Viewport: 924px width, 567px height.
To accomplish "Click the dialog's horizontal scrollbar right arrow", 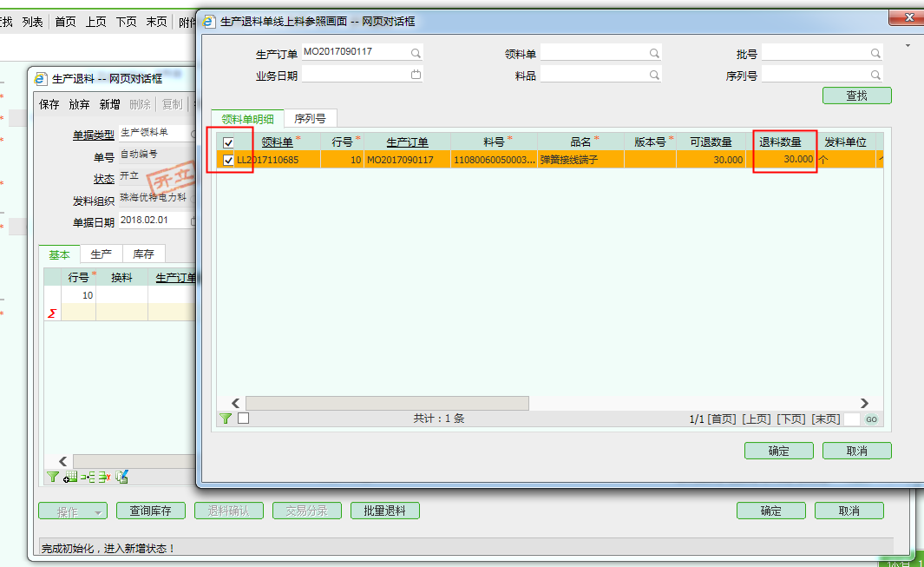I will [x=864, y=403].
